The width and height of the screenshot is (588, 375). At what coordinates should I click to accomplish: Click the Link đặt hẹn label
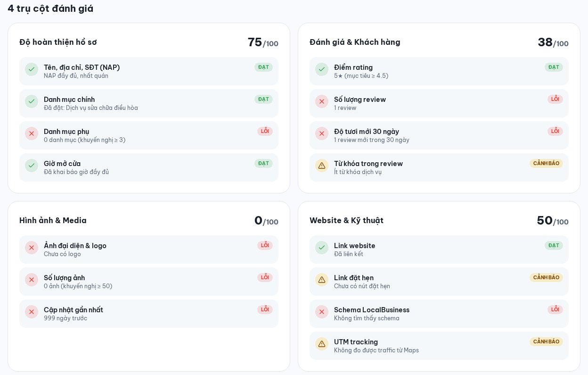pyautogui.click(x=354, y=278)
